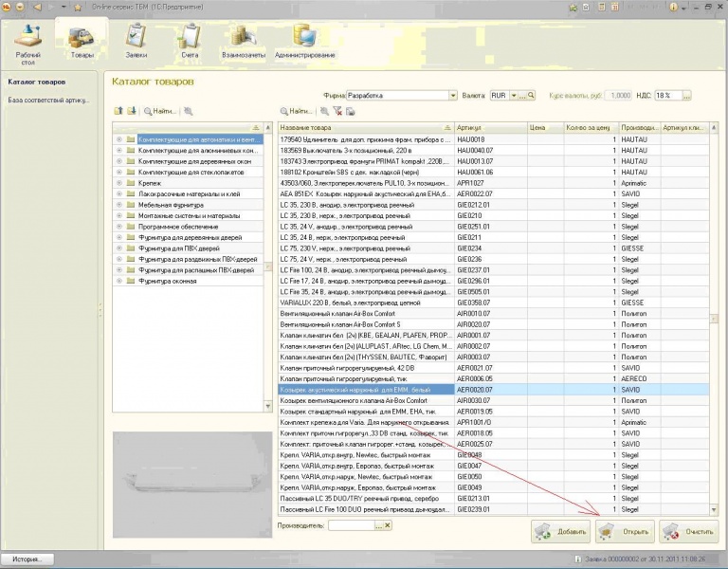Viewport: 728px width, 569px height.
Task: Select Фурнитура для ПВХ дверей category
Action: click(179, 248)
